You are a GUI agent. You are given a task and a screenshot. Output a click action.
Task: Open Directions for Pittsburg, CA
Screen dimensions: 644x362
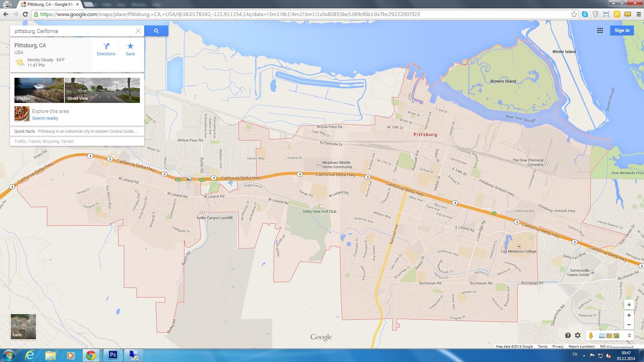pos(106,49)
